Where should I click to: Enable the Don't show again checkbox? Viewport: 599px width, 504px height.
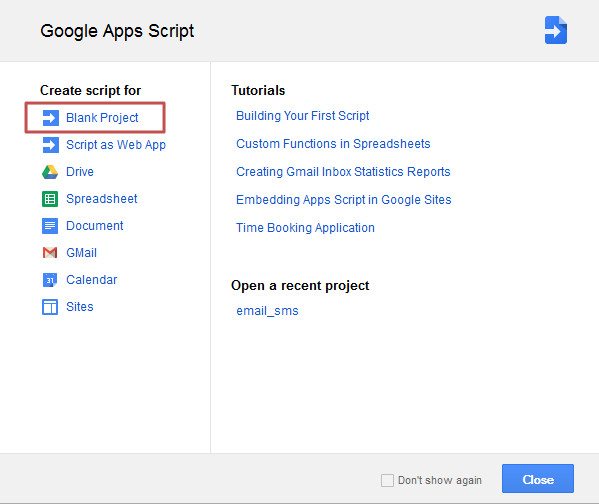387,480
